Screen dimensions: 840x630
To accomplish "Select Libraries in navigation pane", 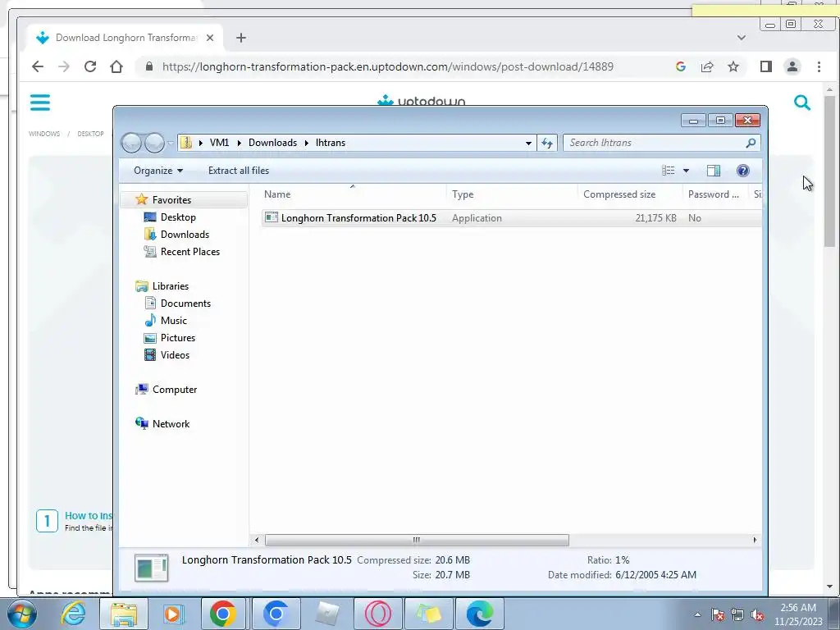I will tap(171, 286).
